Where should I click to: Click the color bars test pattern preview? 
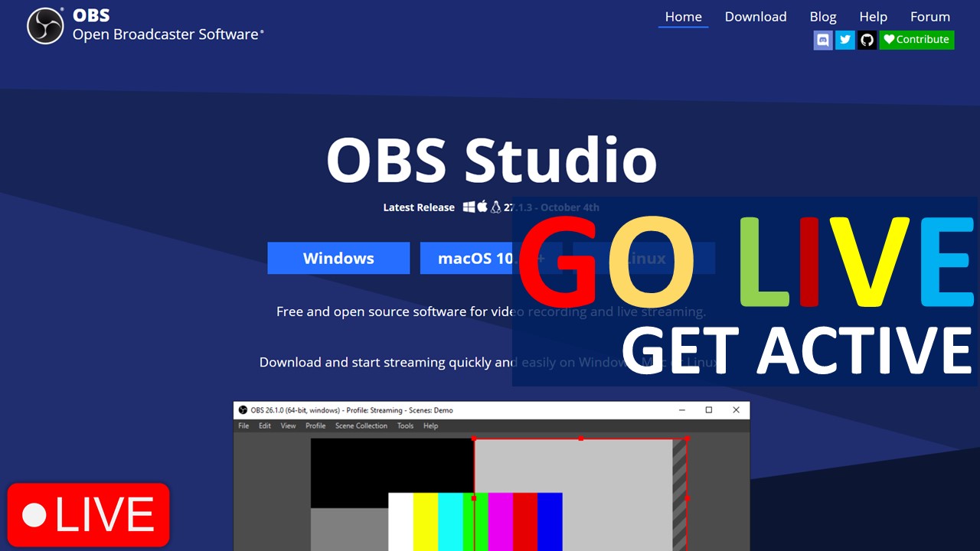click(x=475, y=522)
